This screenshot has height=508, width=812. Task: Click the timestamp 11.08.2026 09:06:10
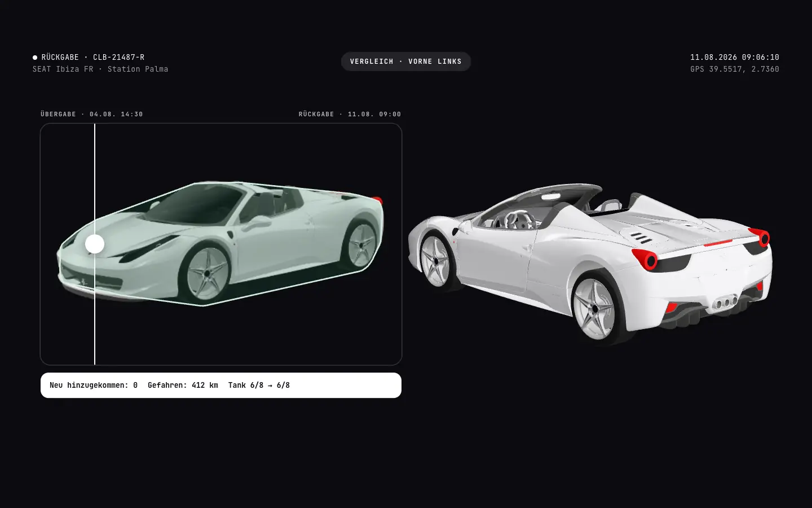(735, 57)
